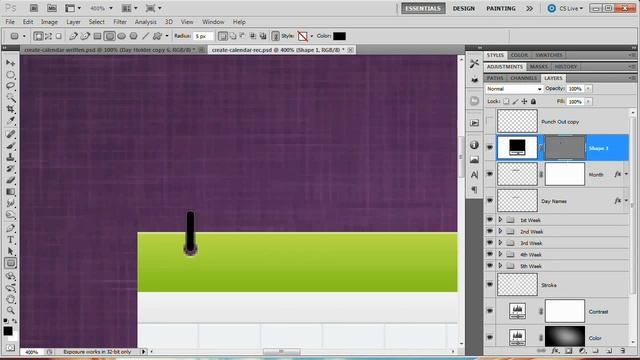640x360 pixels.
Task: Hide the 3rd Week group
Action: point(490,243)
